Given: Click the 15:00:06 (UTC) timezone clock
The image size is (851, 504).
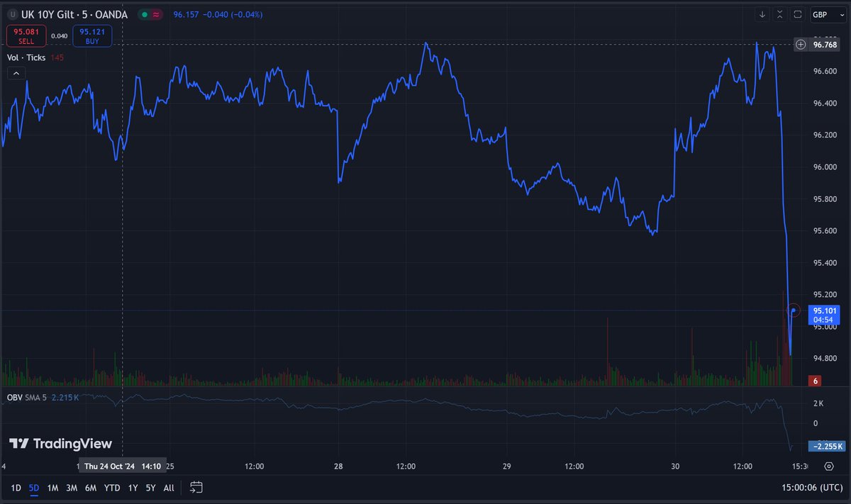Looking at the screenshot, I should pos(811,488).
